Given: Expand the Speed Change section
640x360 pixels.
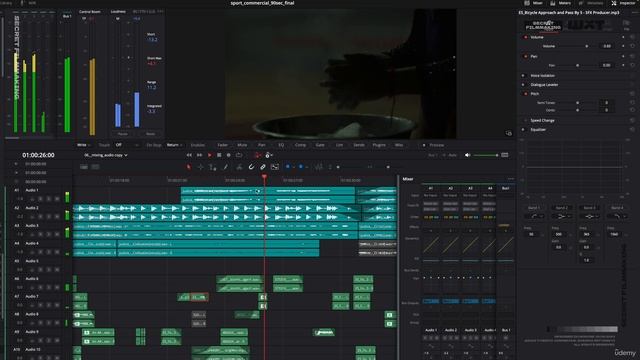Looking at the screenshot, I should [542, 120].
